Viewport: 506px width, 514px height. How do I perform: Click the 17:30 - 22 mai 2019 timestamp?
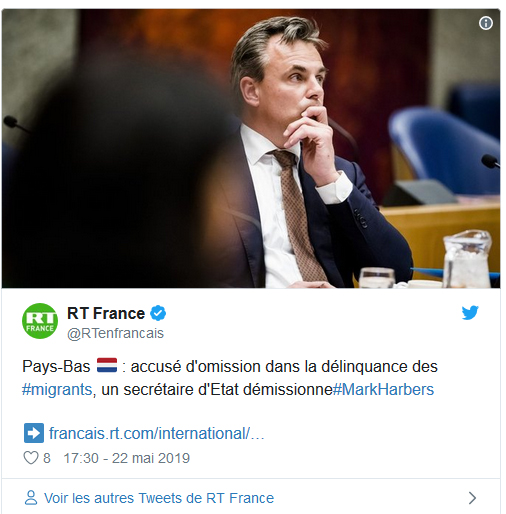point(127,458)
